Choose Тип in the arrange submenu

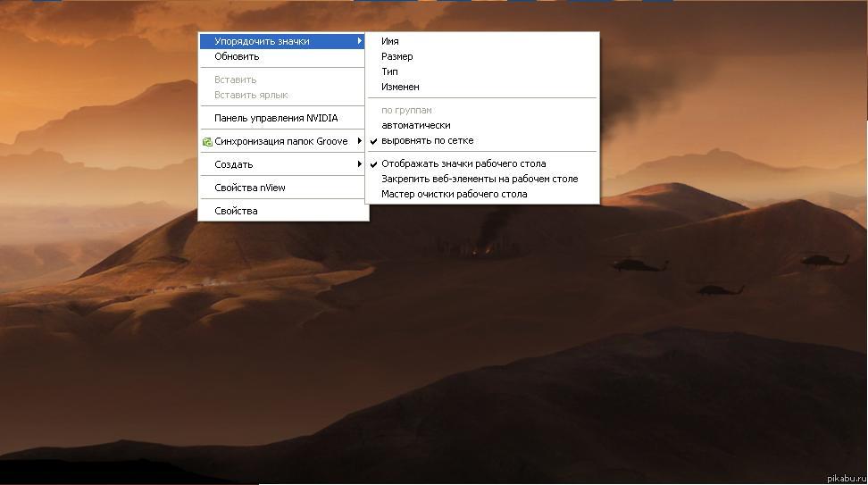point(389,71)
